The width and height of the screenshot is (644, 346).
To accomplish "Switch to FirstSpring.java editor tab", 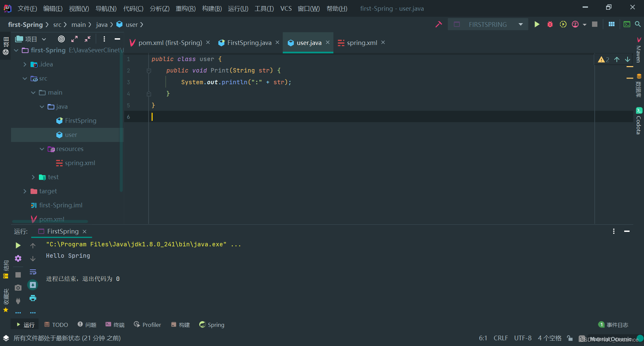I will pyautogui.click(x=249, y=43).
